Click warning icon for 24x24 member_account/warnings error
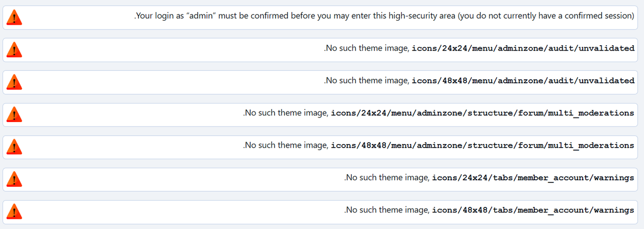Viewport: 644px width, 229px height. [x=14, y=179]
